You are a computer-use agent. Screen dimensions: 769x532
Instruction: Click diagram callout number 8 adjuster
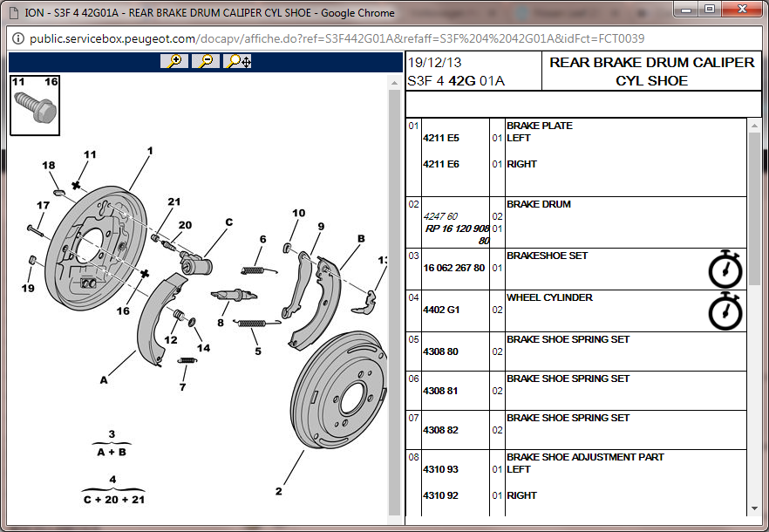click(x=221, y=323)
